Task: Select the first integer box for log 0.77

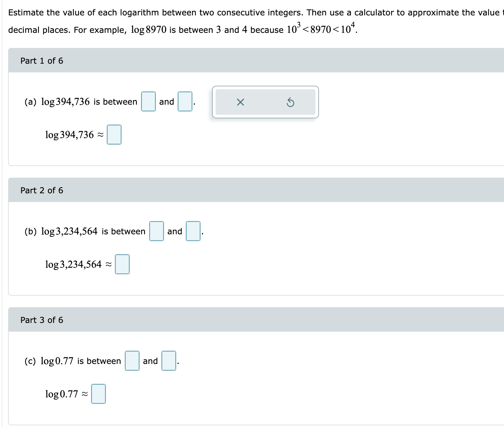Action: click(x=132, y=361)
